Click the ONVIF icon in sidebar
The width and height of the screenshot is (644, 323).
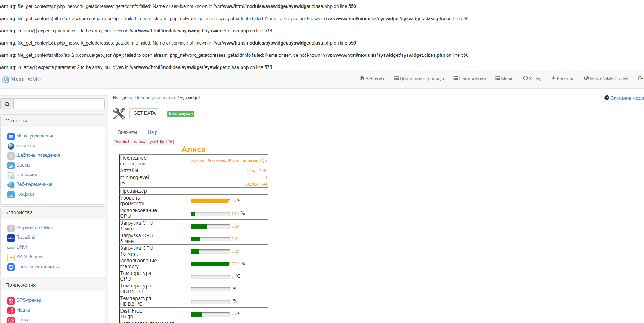tap(11, 248)
